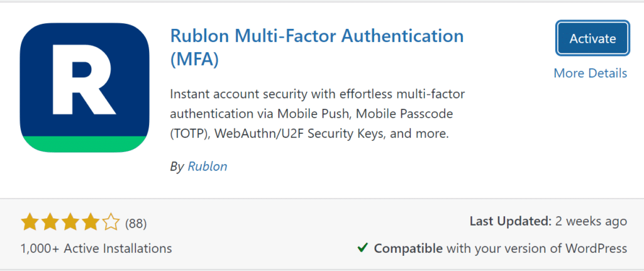The width and height of the screenshot is (644, 271).
Task: Click the first gold rating star
Action: [29, 222]
